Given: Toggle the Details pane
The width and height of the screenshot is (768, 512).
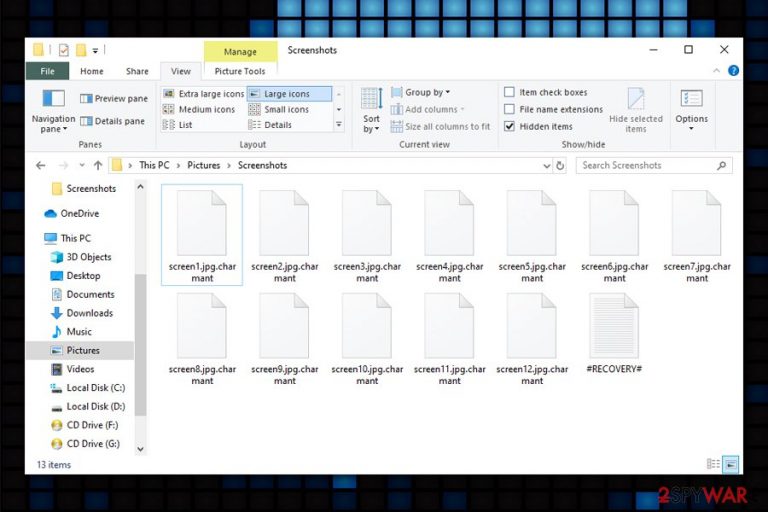Looking at the screenshot, I should coord(113,121).
